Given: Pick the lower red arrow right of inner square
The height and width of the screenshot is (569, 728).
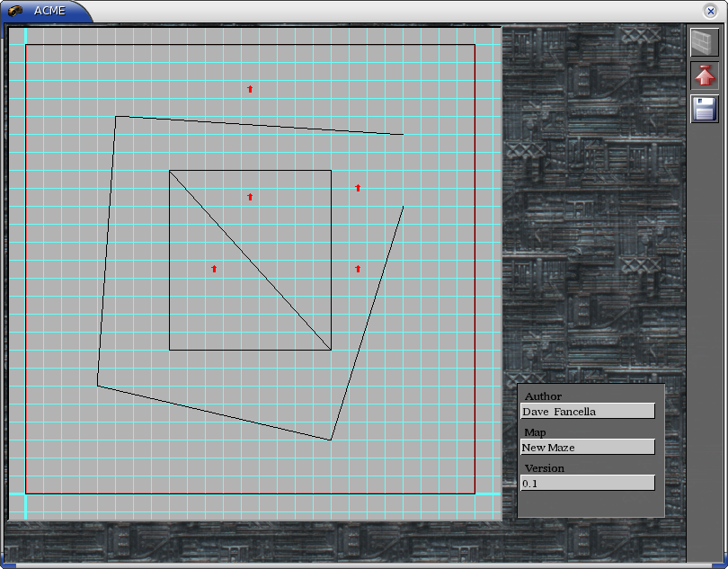Looking at the screenshot, I should [x=358, y=269].
